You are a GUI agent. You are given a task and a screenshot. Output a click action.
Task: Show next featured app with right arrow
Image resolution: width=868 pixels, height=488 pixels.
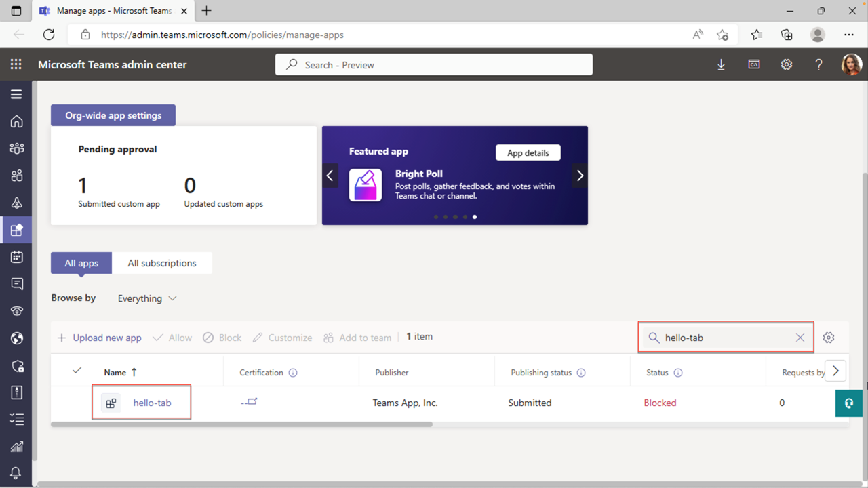[580, 176]
